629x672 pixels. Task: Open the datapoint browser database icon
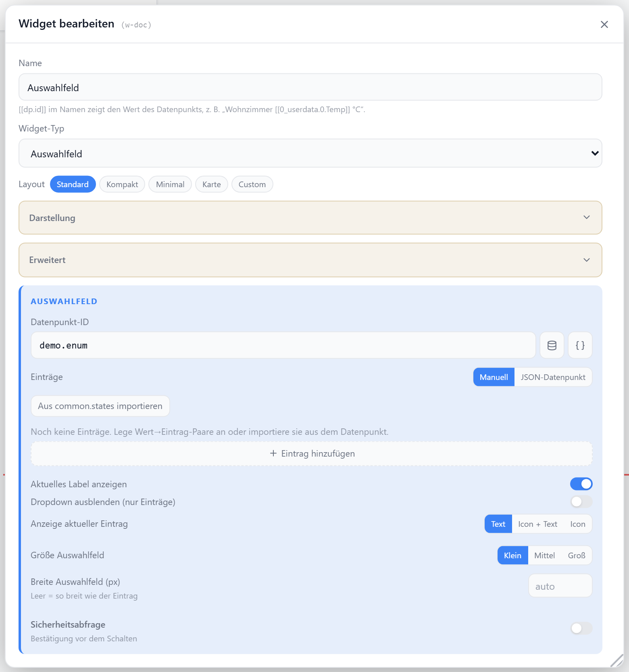pos(552,345)
